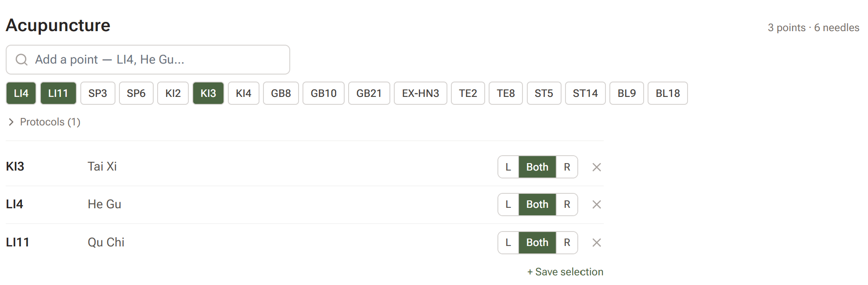
Task: Deselect the LI4 quick chip
Action: (21, 93)
